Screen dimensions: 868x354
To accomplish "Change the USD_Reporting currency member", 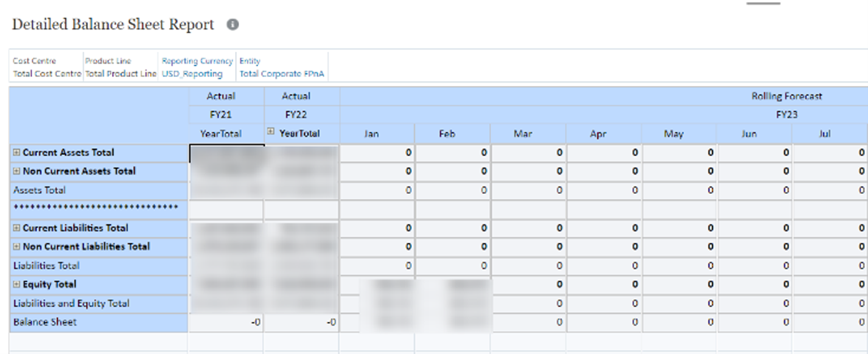I will 195,74.
